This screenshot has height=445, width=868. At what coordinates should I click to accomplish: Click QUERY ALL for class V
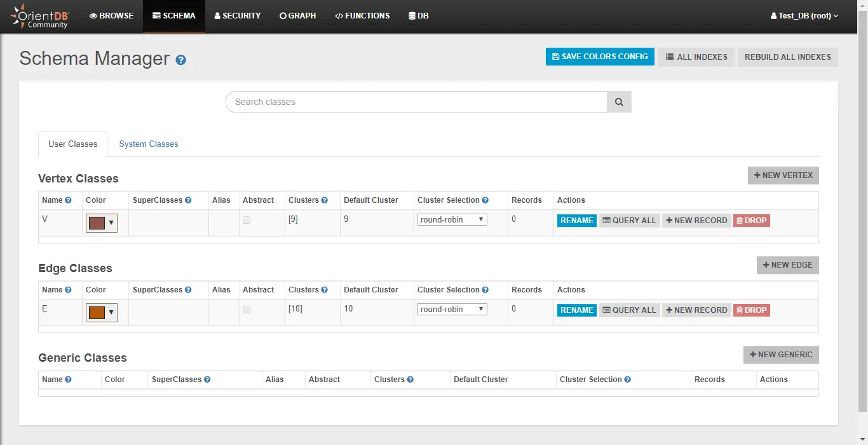pyautogui.click(x=630, y=221)
